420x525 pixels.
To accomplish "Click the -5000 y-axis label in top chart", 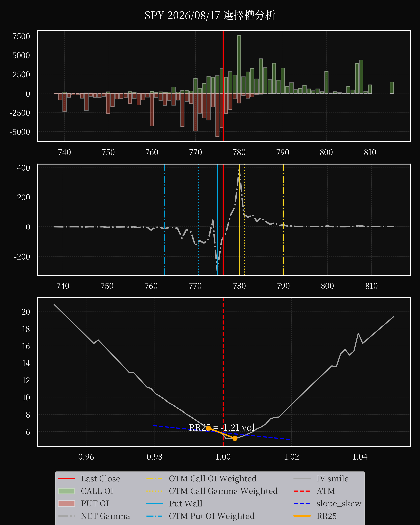I will [x=20, y=132].
